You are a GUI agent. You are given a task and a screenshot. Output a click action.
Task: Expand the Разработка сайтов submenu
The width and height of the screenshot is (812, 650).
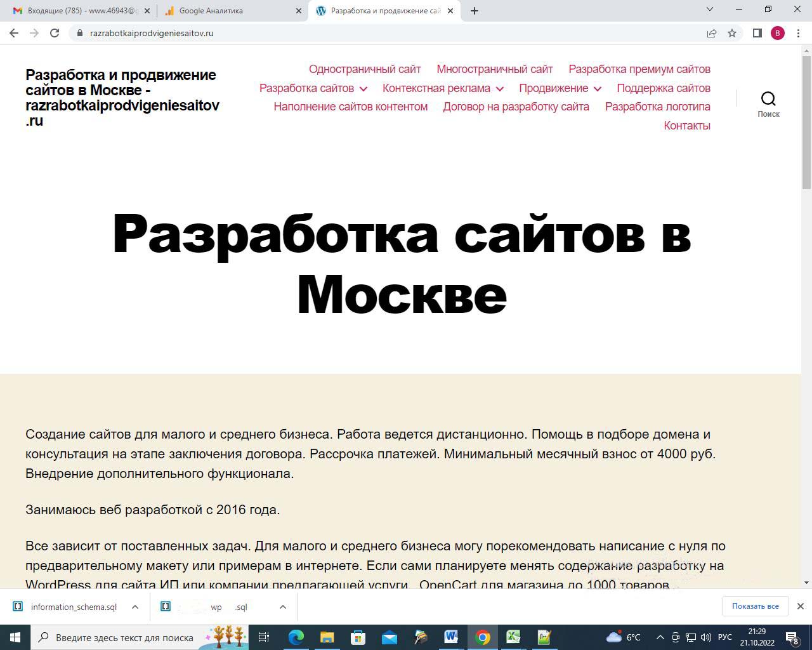pyautogui.click(x=363, y=89)
